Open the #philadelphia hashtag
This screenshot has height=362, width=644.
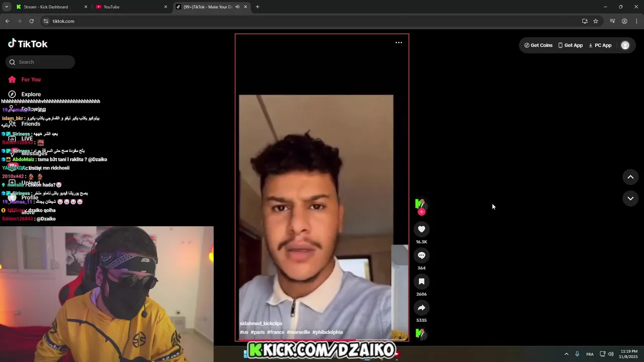[328, 332]
